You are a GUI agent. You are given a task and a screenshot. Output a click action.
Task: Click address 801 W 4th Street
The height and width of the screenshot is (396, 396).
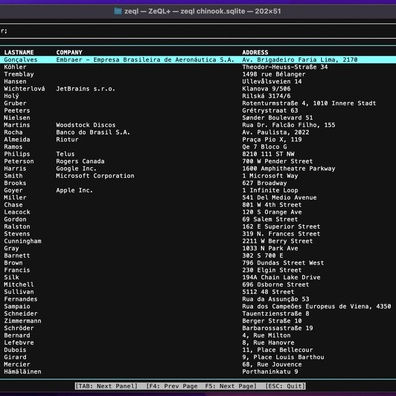click(272, 205)
